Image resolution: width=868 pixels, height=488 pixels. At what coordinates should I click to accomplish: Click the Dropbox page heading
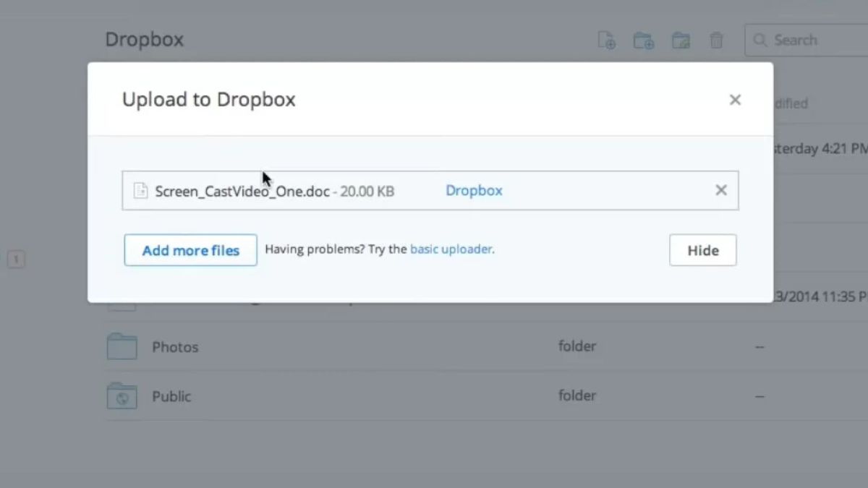[145, 39]
